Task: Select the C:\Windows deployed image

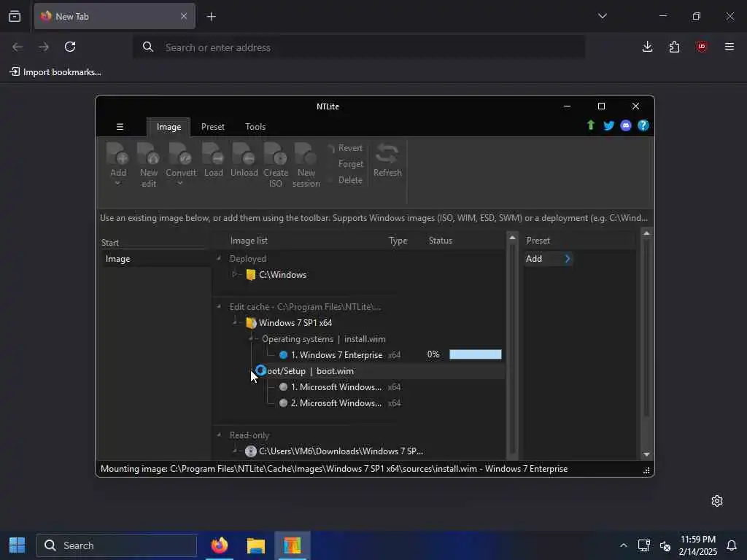Action: coord(282,275)
